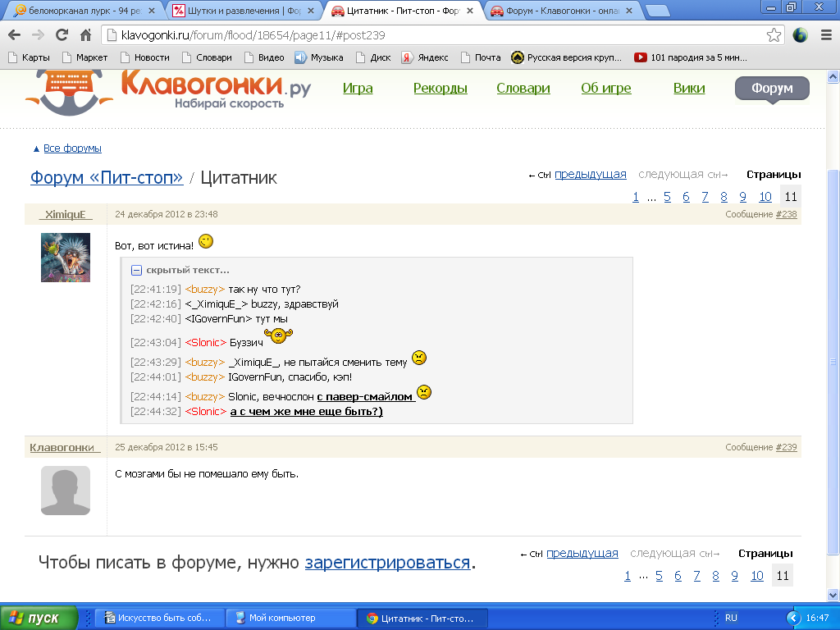Open the Игра section
Image resolution: width=840 pixels, height=630 pixels.
358,89
